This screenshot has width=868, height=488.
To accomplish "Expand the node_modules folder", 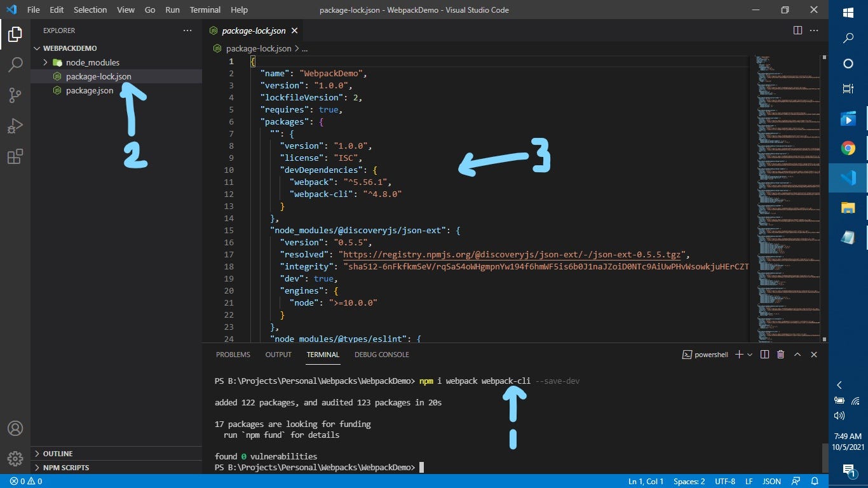I will click(116, 62).
